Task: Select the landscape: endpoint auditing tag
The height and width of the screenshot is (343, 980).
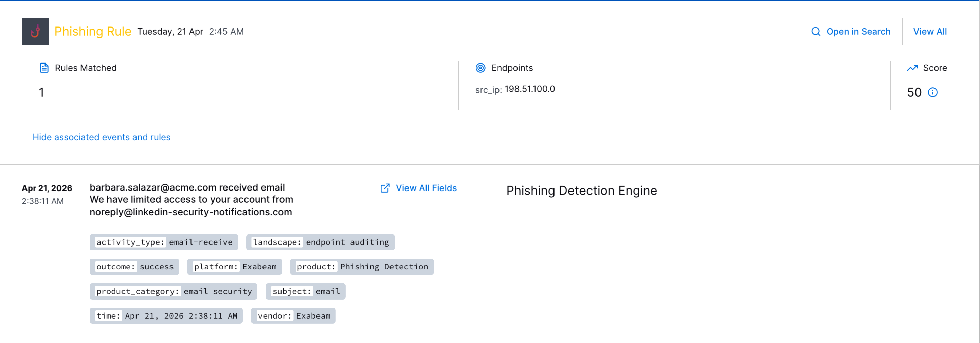Action: point(320,242)
